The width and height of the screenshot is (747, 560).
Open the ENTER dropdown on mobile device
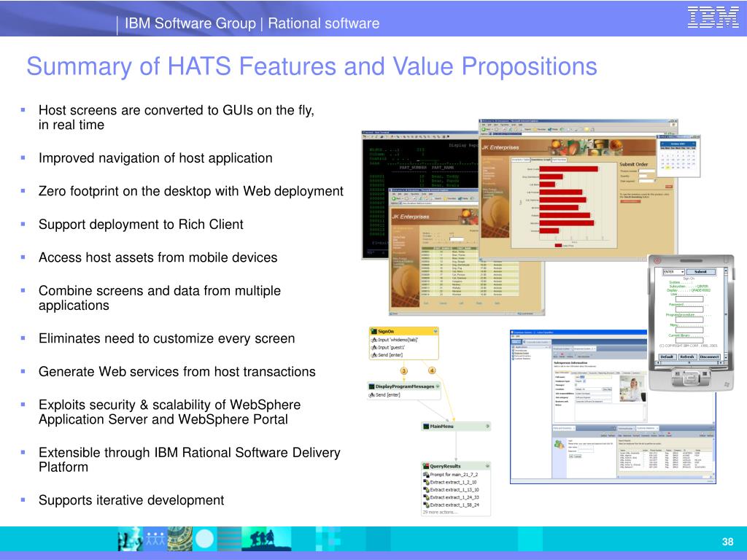tap(673, 272)
